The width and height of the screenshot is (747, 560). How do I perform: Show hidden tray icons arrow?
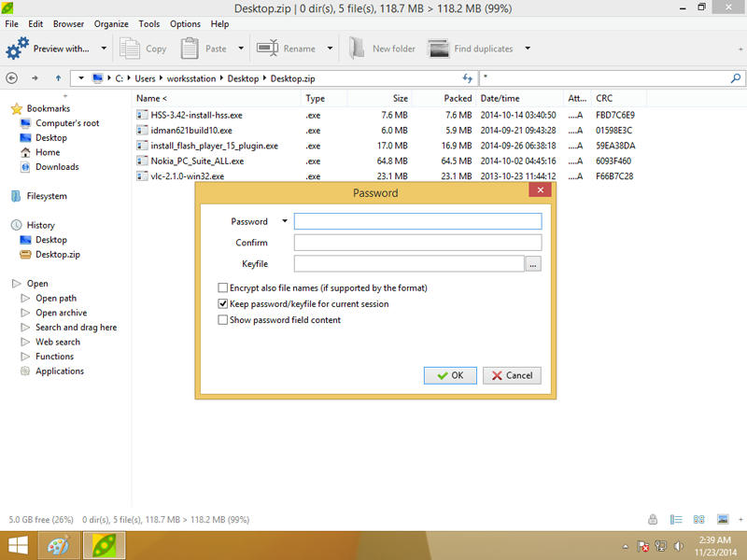coord(626,547)
